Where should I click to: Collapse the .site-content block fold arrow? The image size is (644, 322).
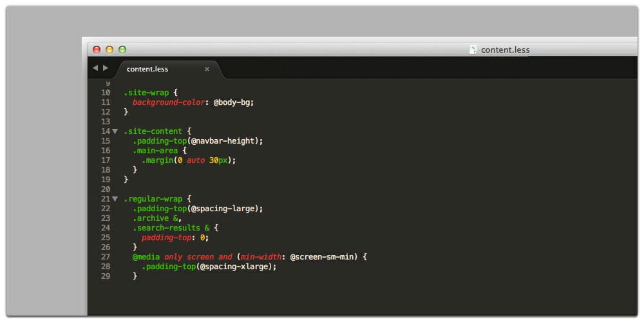[115, 131]
